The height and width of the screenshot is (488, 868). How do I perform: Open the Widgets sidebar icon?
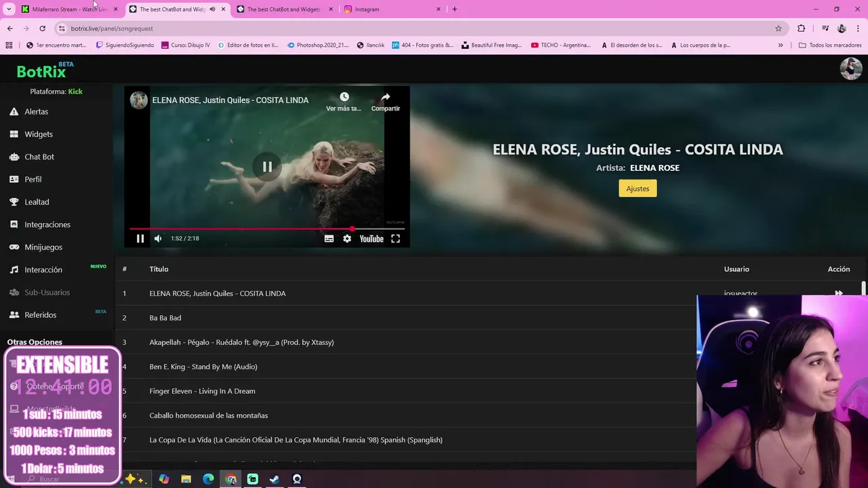pyautogui.click(x=14, y=134)
